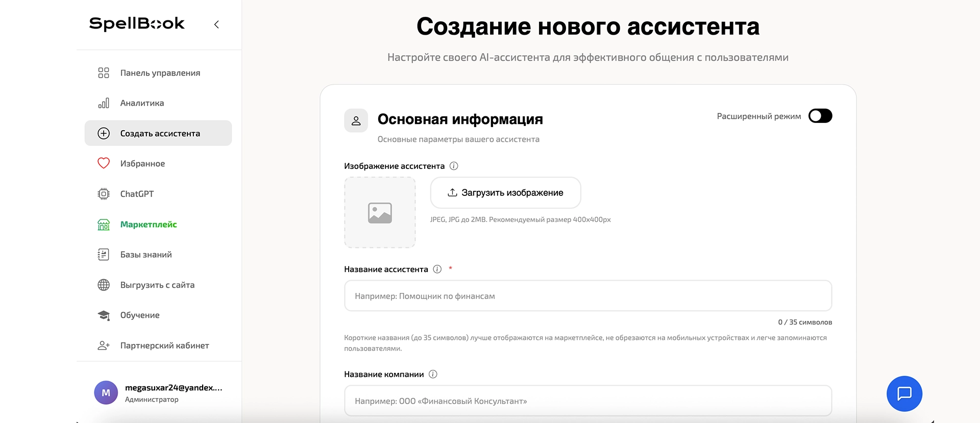Click the assistant image placeholder thumbnail
The height and width of the screenshot is (423, 980).
pos(380,212)
